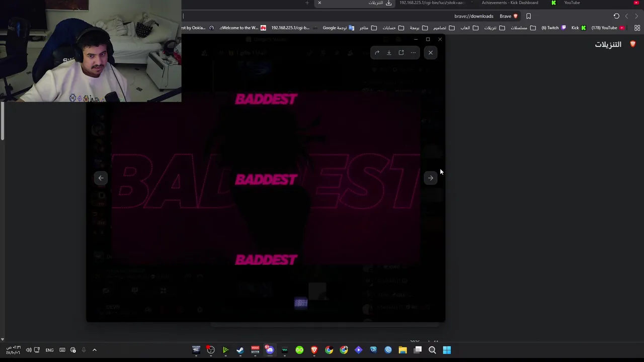The image size is (644, 362).
Task: Open Discord from the taskbar
Action: click(x=270, y=350)
